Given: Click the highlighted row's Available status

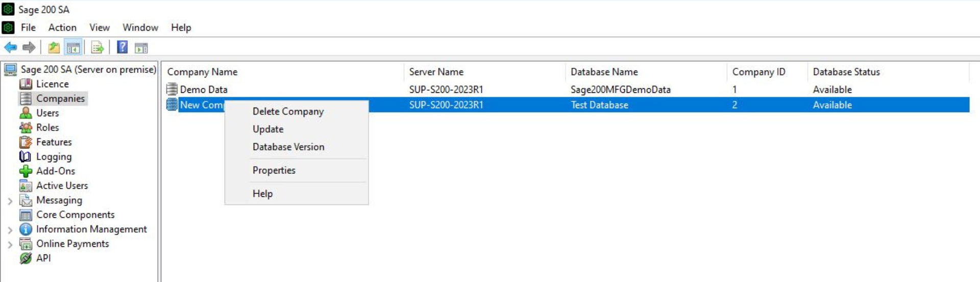Looking at the screenshot, I should coord(832,105).
